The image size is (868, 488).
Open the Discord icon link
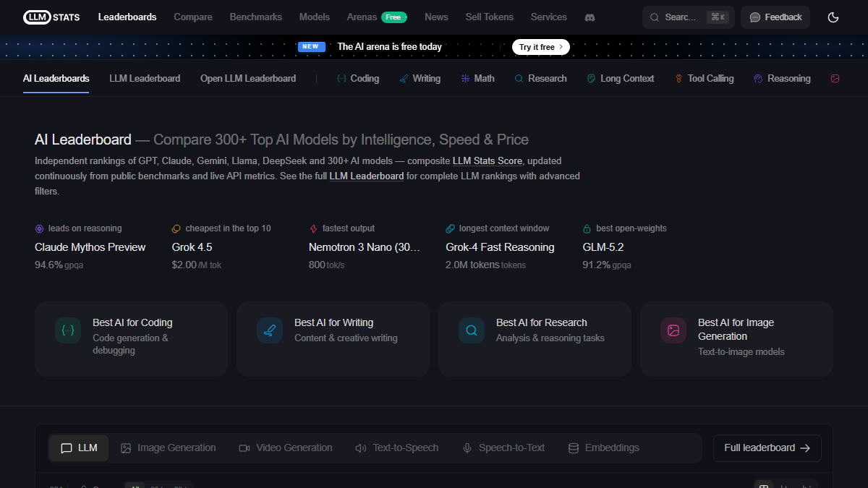(590, 17)
